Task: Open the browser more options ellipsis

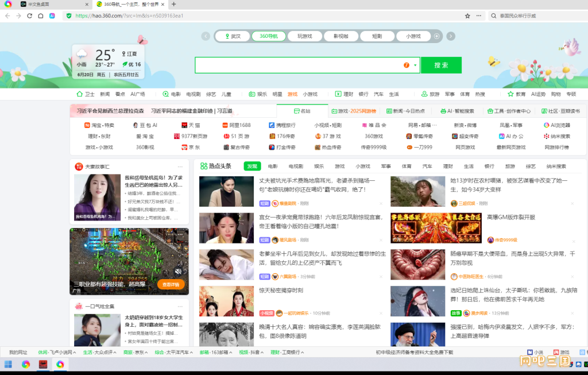Action: (478, 16)
